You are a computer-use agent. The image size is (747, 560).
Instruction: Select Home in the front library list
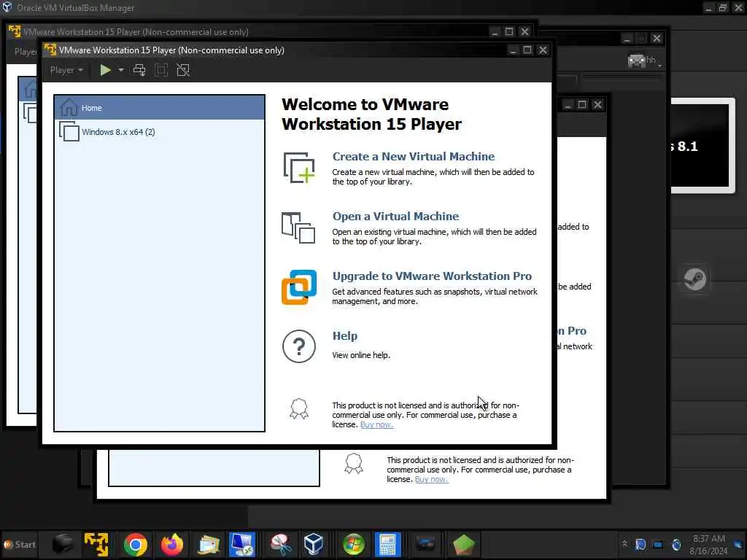160,108
